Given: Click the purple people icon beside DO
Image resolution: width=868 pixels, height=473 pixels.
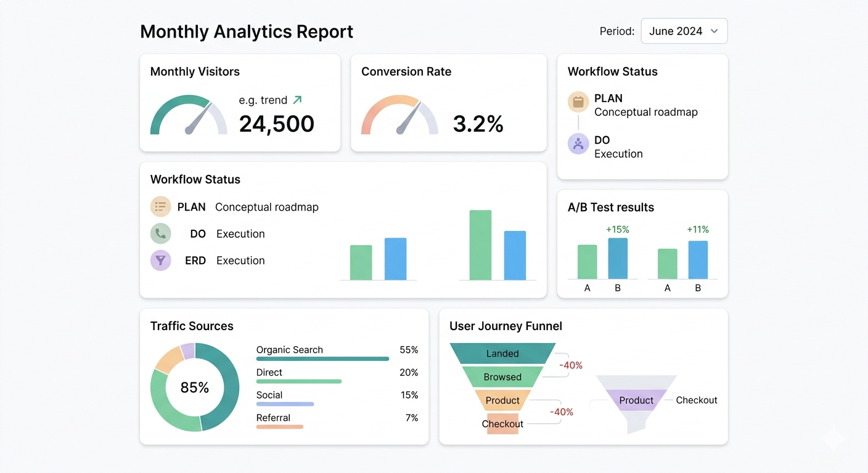Looking at the screenshot, I should tap(578, 144).
